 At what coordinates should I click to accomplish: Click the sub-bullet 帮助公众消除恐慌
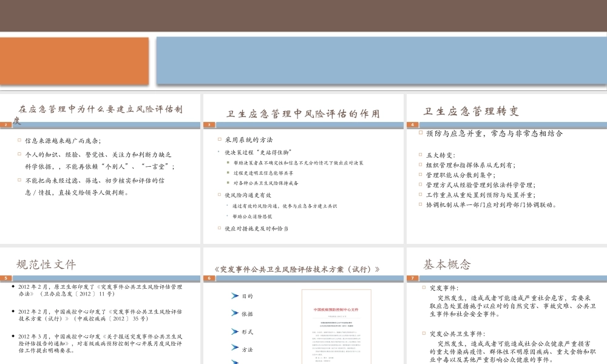(x=252, y=217)
